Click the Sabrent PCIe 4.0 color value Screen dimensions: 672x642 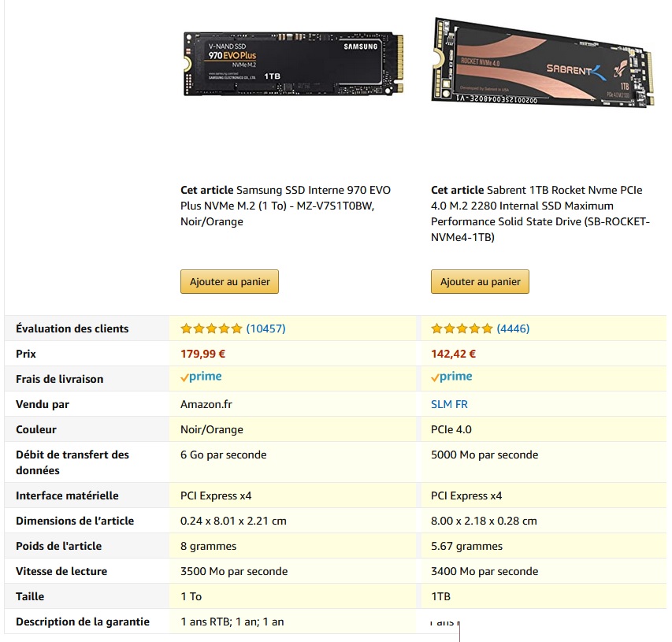click(x=451, y=429)
